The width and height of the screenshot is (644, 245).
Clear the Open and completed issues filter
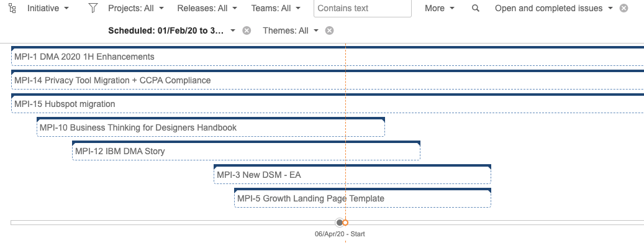(624, 8)
